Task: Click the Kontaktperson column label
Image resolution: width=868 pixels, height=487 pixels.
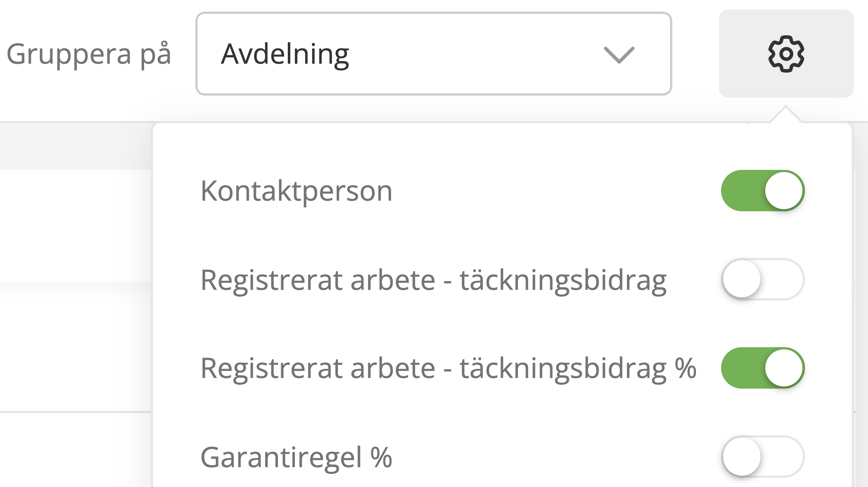Action: coord(296,191)
